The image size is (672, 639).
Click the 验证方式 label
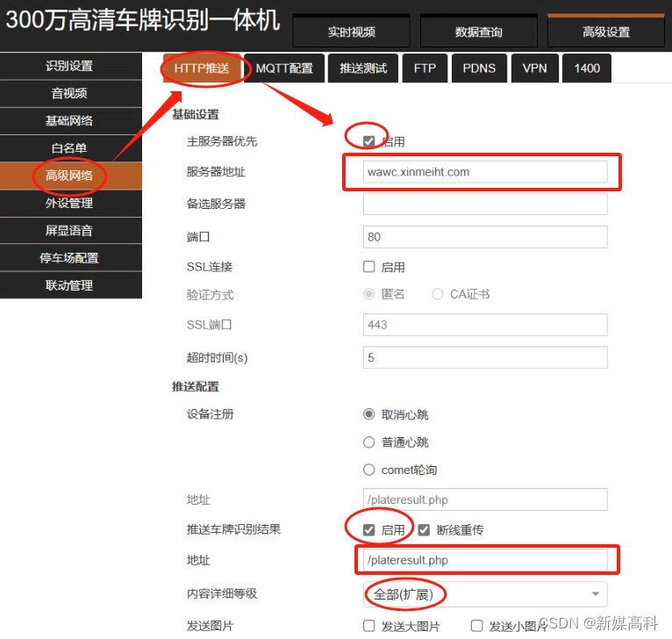210,295
